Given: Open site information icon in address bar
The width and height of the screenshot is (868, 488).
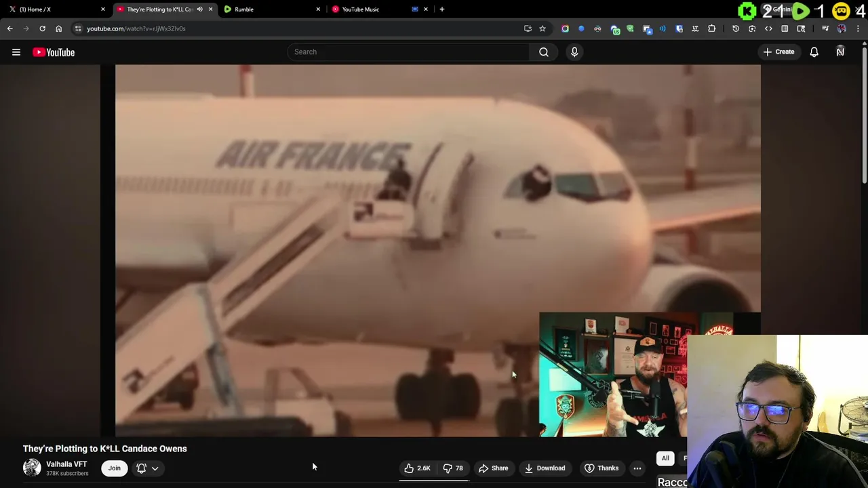Looking at the screenshot, I should [78, 28].
